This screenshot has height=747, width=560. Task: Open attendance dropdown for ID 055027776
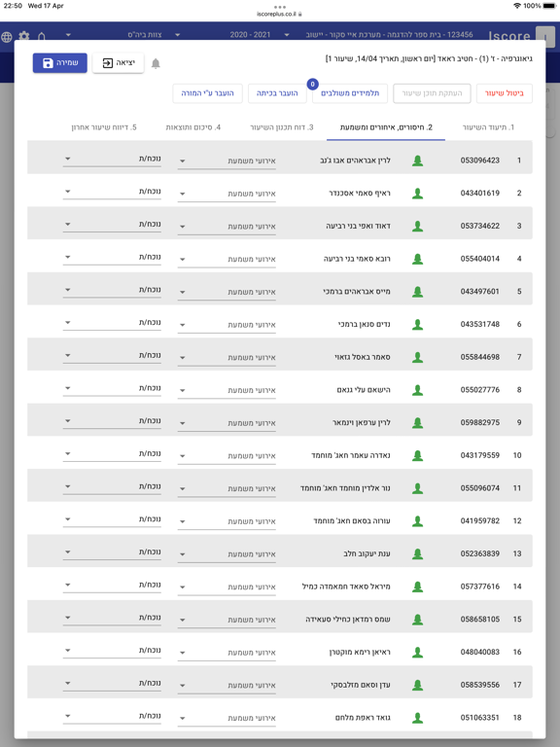[112, 388]
